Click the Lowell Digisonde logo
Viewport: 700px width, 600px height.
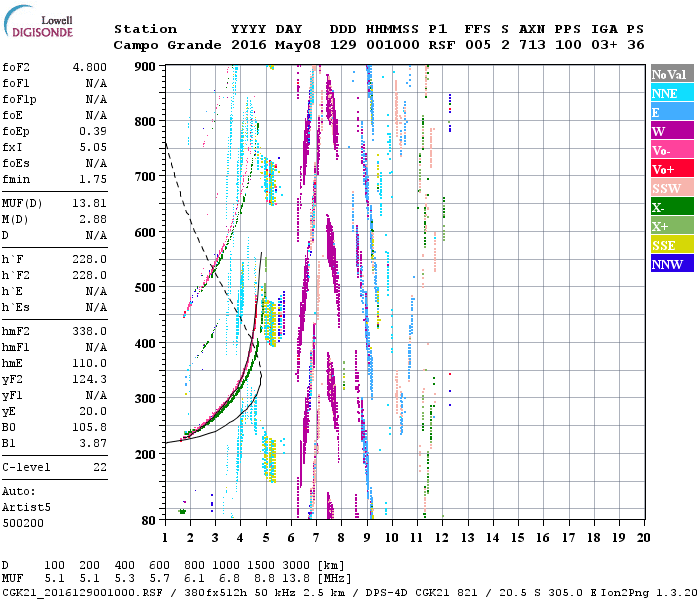coord(38,22)
